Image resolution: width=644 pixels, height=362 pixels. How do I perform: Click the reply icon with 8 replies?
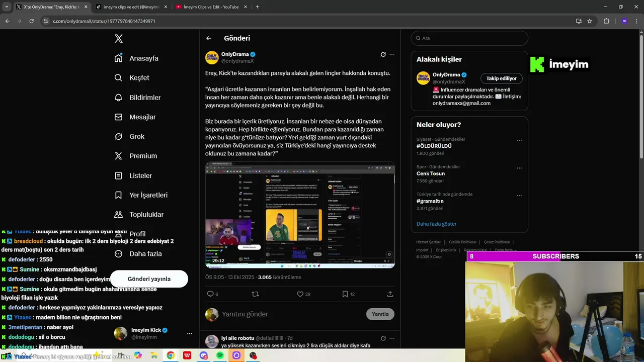point(210,294)
